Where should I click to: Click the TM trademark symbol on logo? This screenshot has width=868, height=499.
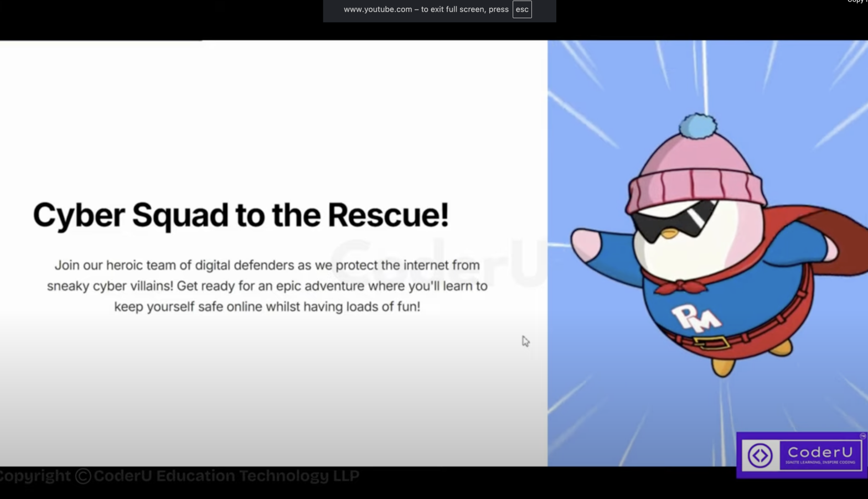[862, 436]
